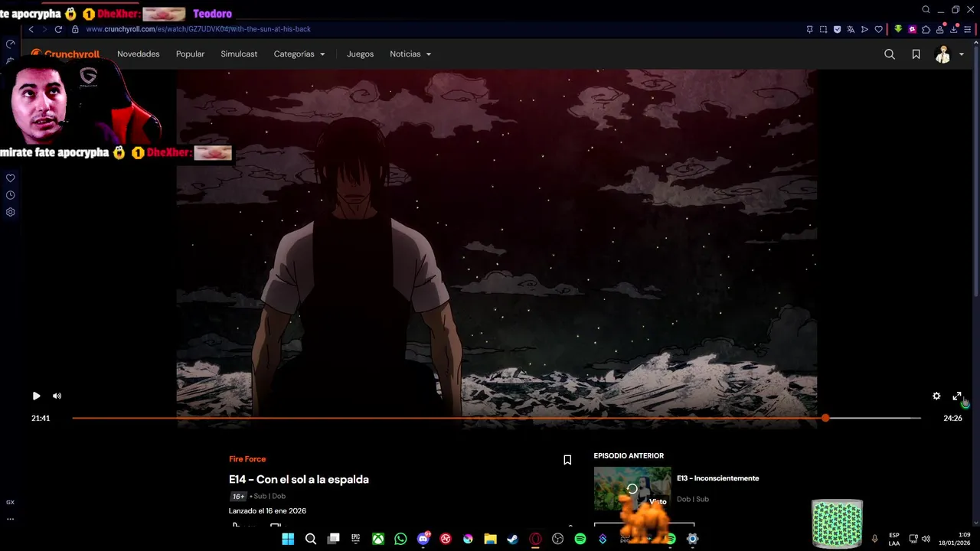Viewport: 980px width, 551px height.
Task: Open Simulcast section
Action: point(239,54)
